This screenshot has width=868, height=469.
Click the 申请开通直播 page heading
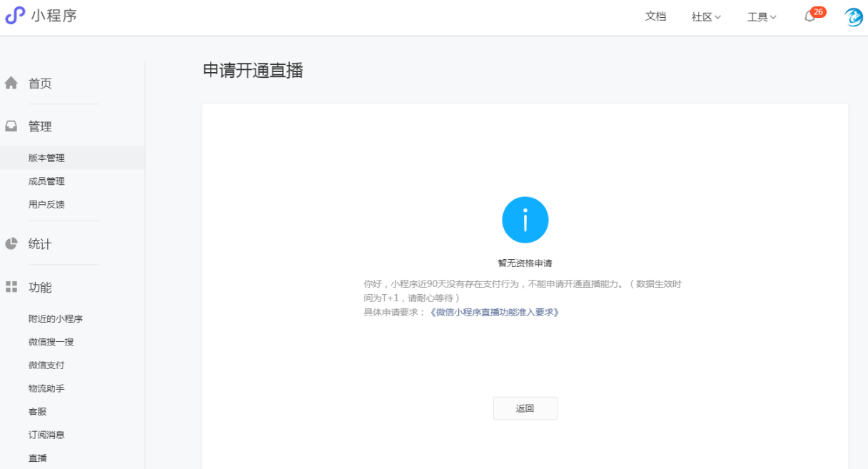[x=253, y=70]
